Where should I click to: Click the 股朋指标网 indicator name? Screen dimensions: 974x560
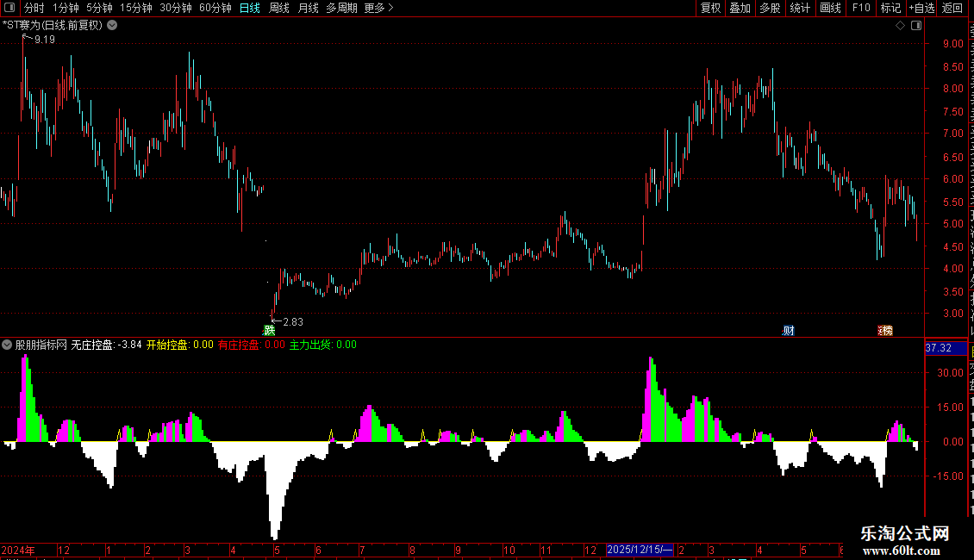[41, 345]
